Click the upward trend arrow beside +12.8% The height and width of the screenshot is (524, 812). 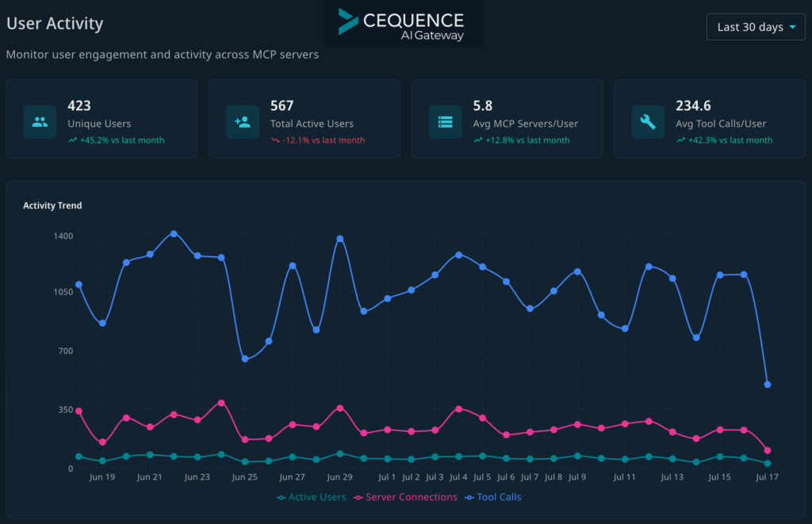[x=478, y=140]
